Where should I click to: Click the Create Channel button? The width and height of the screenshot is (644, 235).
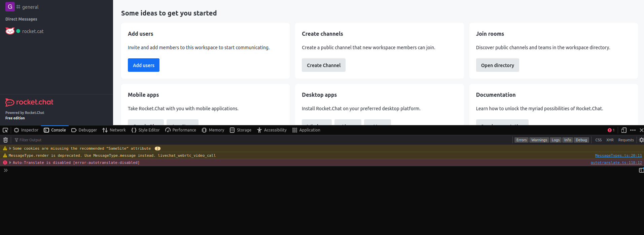324,65
